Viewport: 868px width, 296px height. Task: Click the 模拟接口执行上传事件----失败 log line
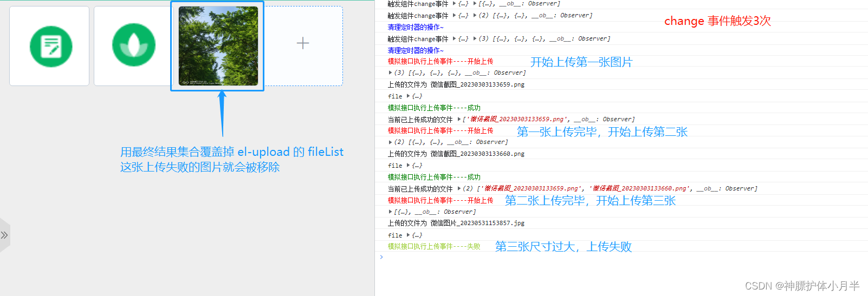[434, 246]
